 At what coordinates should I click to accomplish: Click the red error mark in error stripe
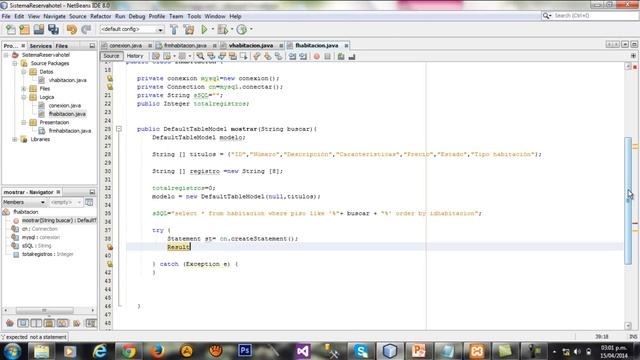[x=635, y=223]
